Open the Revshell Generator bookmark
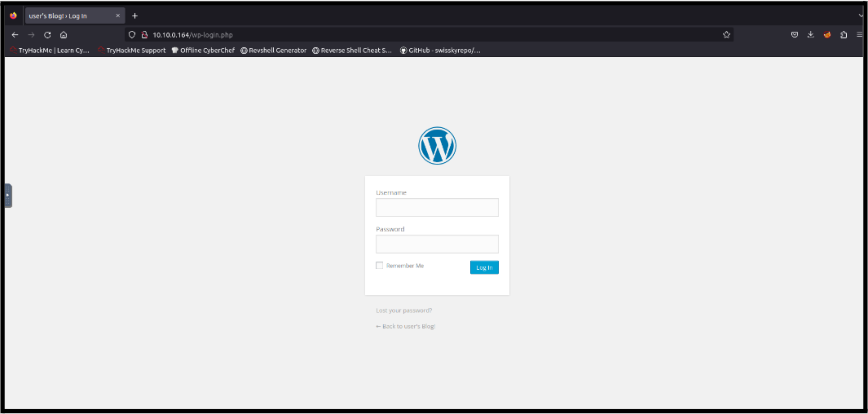Image resolution: width=868 pixels, height=414 pixels. (x=274, y=51)
